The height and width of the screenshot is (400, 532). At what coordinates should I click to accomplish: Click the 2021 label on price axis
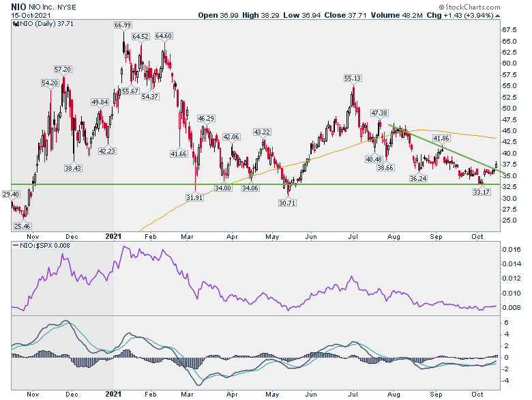point(113,237)
